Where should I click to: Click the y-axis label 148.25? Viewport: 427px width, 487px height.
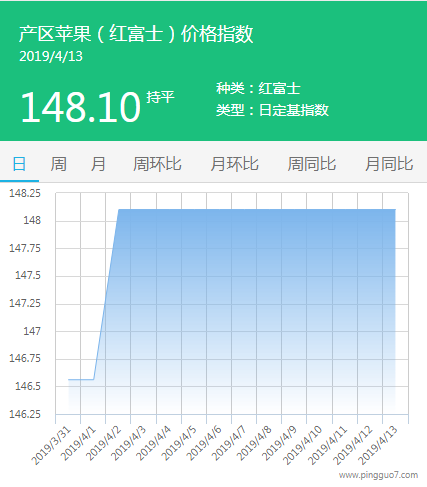(25, 193)
